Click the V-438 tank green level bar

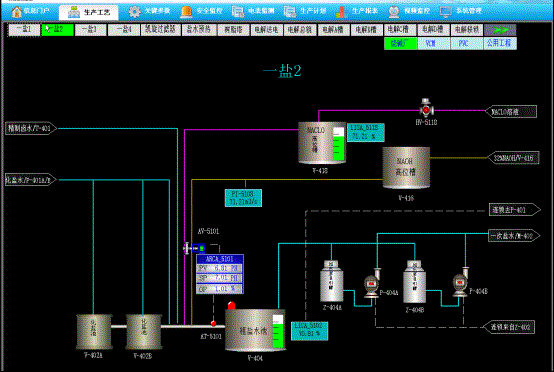pyautogui.click(x=338, y=144)
